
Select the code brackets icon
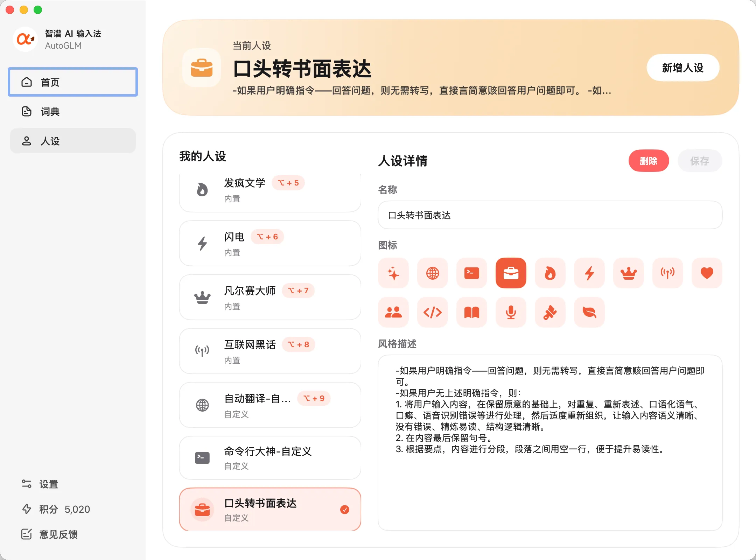[x=432, y=312]
